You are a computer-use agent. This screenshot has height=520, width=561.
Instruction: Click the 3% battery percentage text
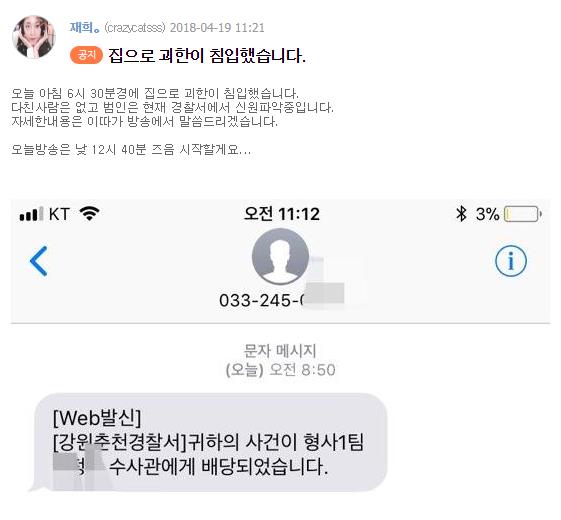coord(487,214)
